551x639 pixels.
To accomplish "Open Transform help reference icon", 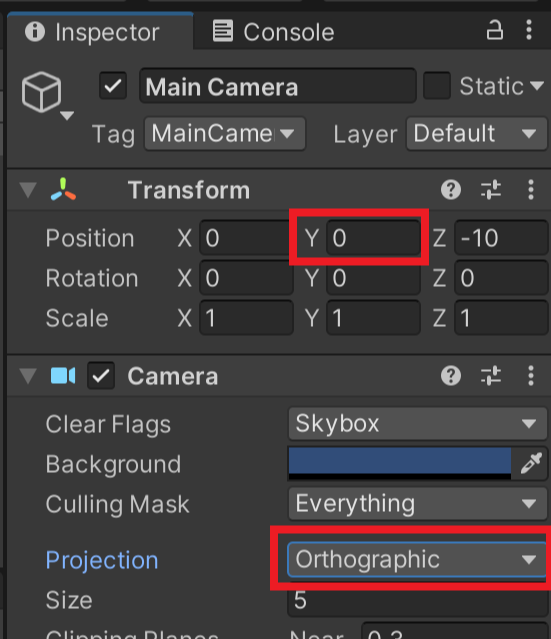I will pyautogui.click(x=451, y=189).
